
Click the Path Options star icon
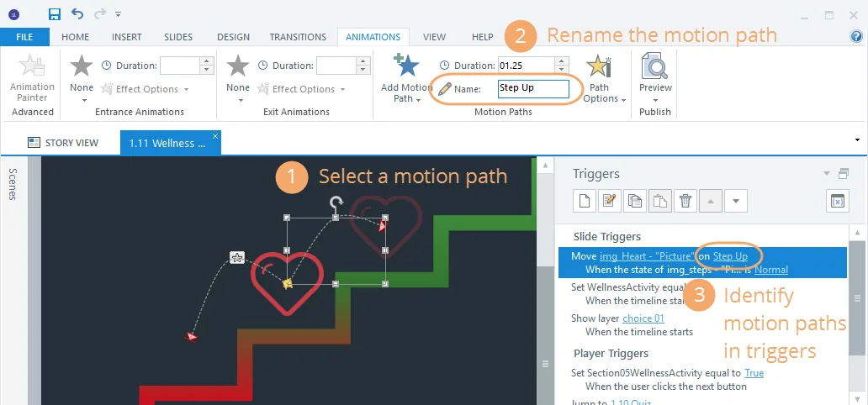598,67
